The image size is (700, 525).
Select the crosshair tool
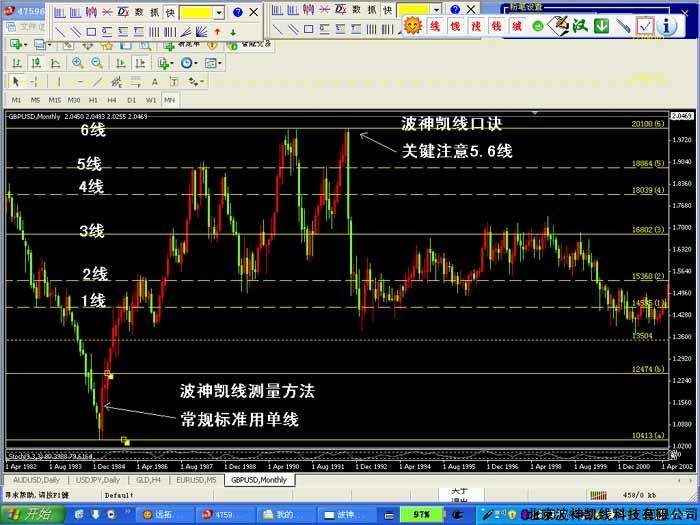coord(34,82)
